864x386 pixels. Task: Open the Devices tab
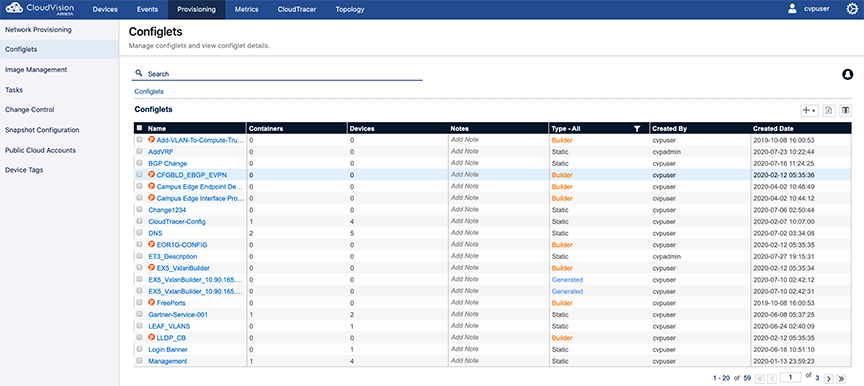[x=105, y=9]
